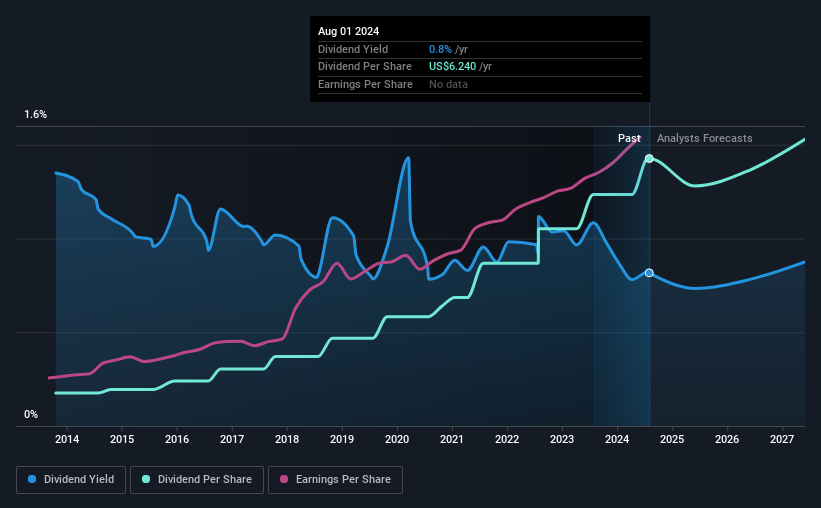The image size is (821, 508).
Task: Toggle the Dividend Per Share legend button
Action: (x=197, y=479)
